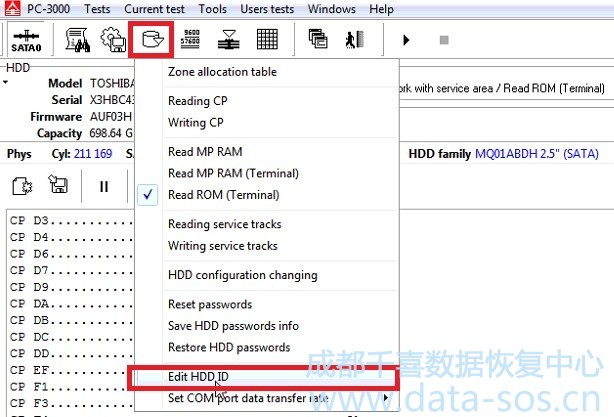Click the 9600/57600 baud rate icon
Viewport: 614px width, 417px height.
(190, 40)
